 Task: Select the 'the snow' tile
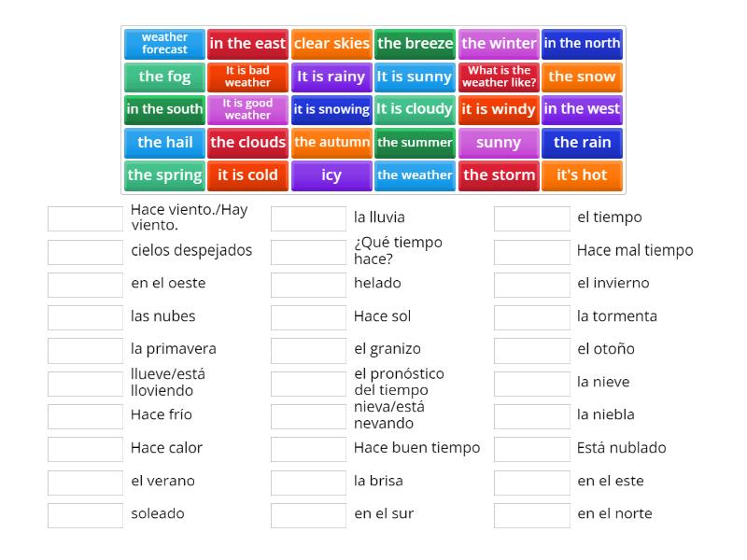pos(582,77)
